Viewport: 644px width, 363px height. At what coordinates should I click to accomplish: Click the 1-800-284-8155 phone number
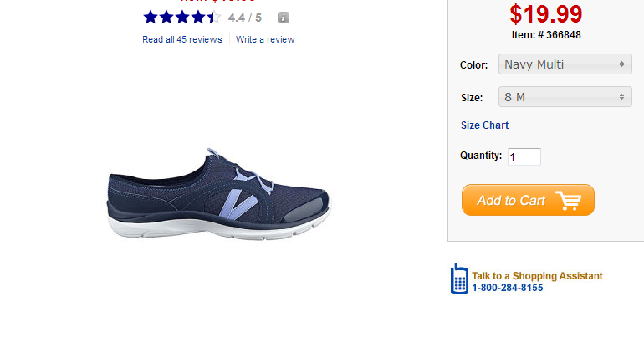(x=507, y=288)
